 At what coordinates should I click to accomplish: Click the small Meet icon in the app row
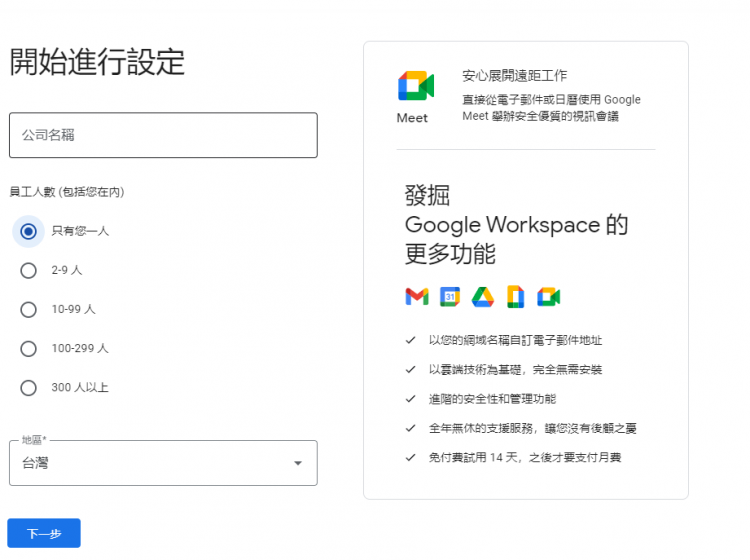548,296
